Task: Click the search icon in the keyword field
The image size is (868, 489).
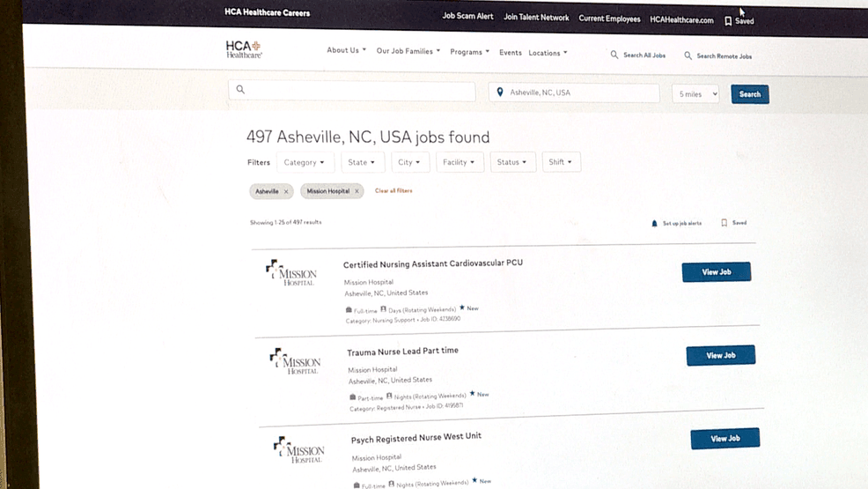Action: click(x=240, y=89)
